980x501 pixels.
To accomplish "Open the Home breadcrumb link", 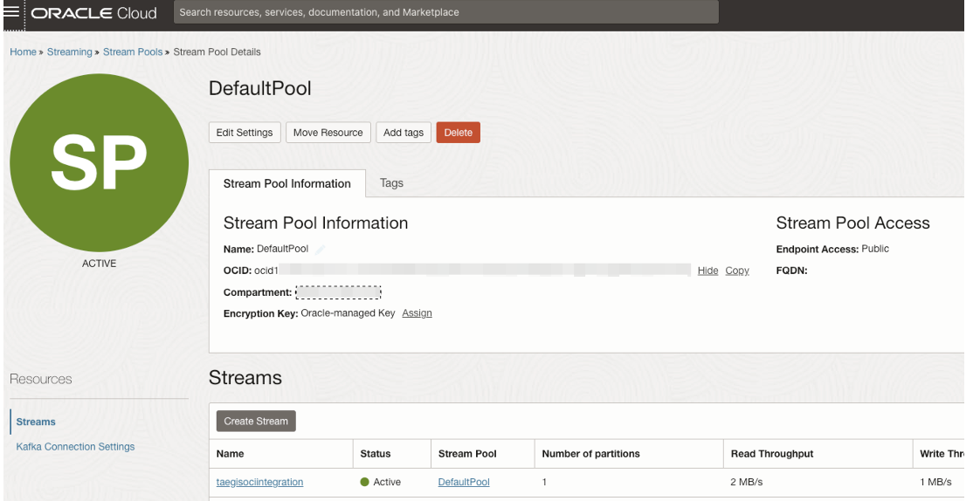I will 23,51.
